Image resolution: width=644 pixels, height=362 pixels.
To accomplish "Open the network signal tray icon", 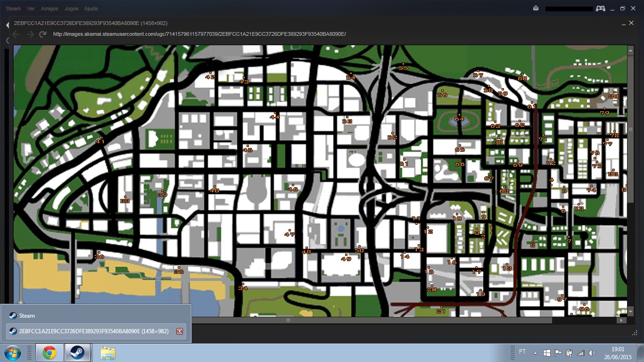I will [x=581, y=353].
